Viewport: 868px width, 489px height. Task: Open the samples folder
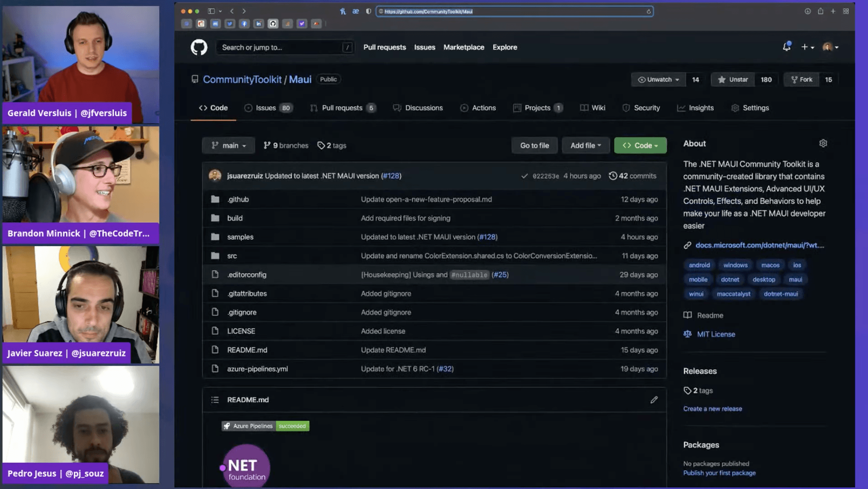tap(240, 237)
